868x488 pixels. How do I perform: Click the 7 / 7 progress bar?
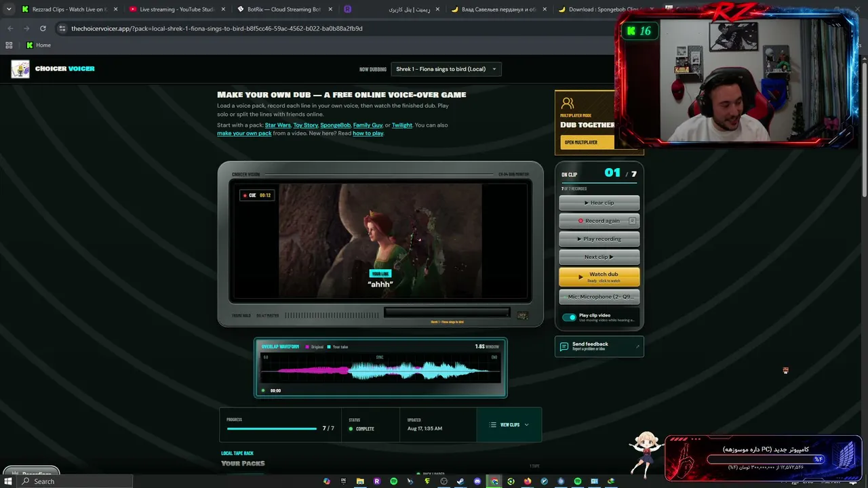pos(272,428)
